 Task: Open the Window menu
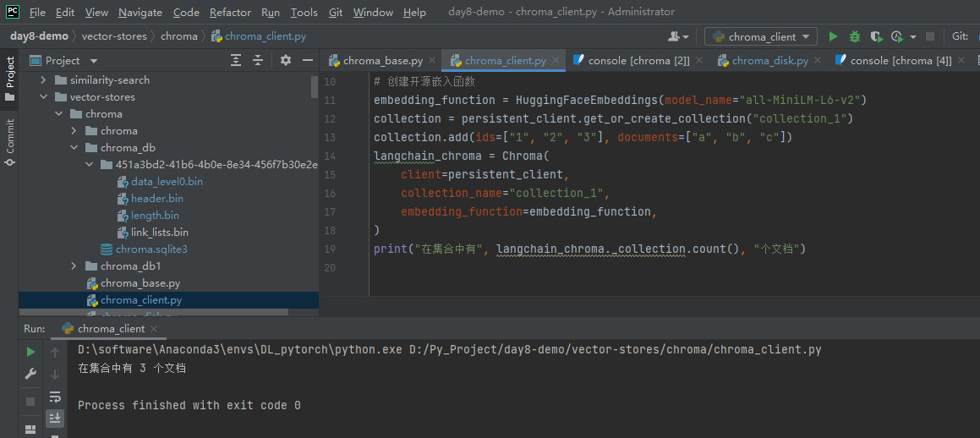(373, 12)
